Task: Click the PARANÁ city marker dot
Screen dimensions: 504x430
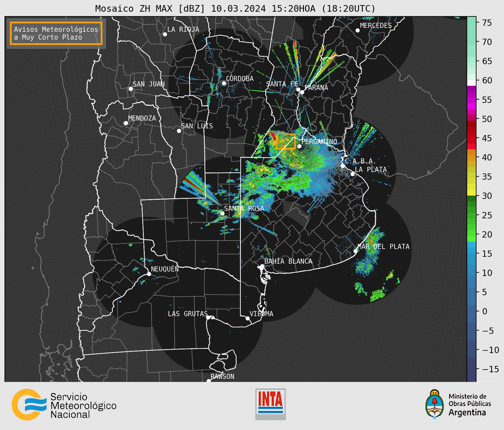Action: click(302, 92)
